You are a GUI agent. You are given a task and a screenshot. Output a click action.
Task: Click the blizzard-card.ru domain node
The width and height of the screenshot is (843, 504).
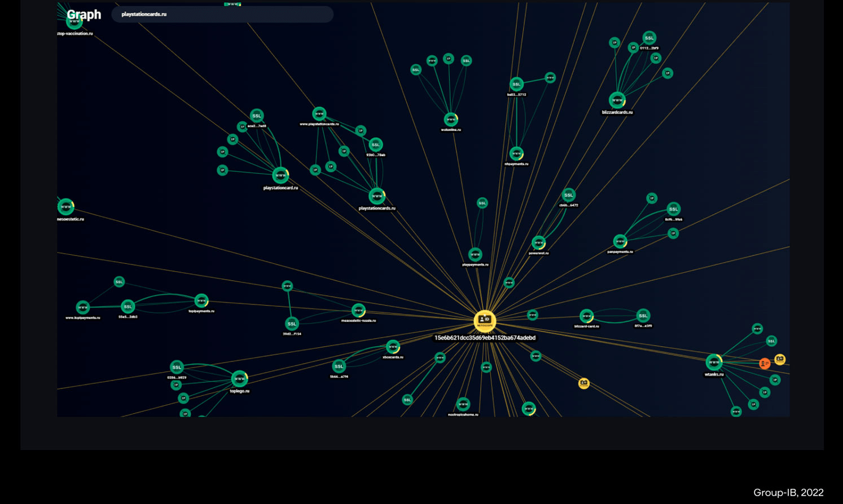(x=586, y=316)
